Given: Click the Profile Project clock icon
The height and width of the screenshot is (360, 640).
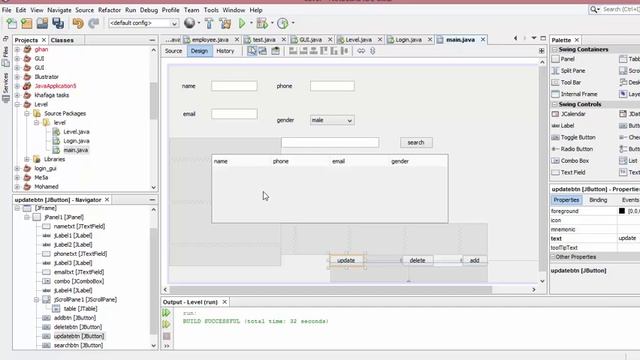Looking at the screenshot, I should click(x=282, y=23).
